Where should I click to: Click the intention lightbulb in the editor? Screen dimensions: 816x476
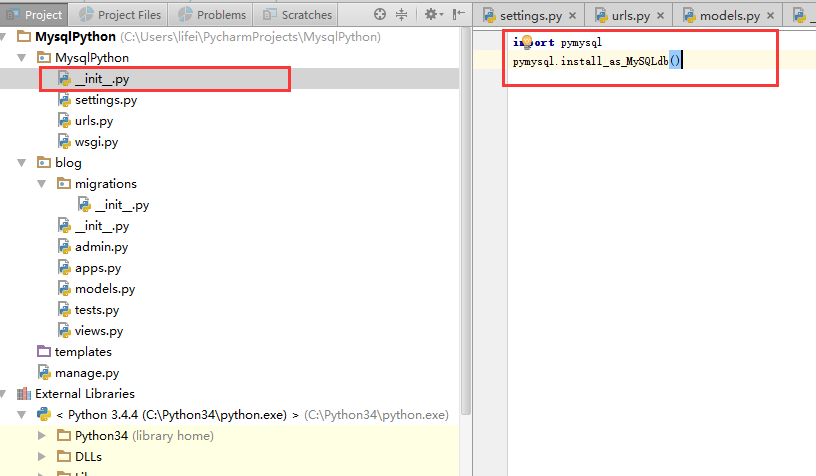(527, 42)
